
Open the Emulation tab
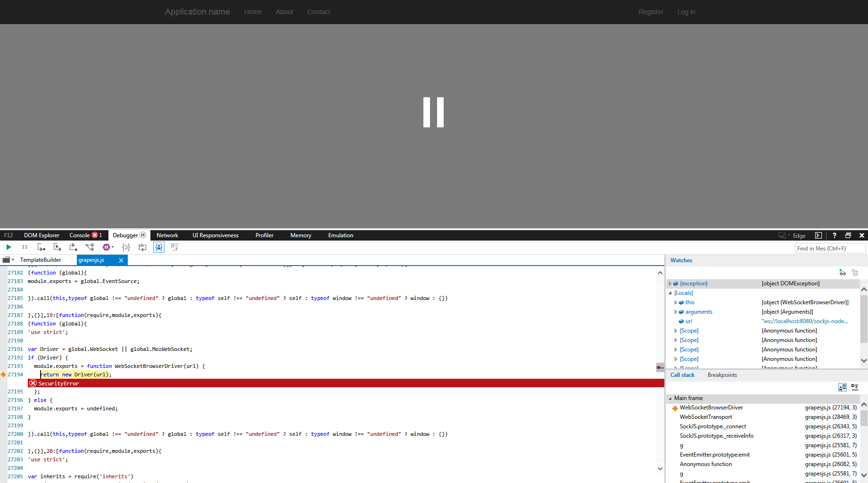(x=341, y=235)
